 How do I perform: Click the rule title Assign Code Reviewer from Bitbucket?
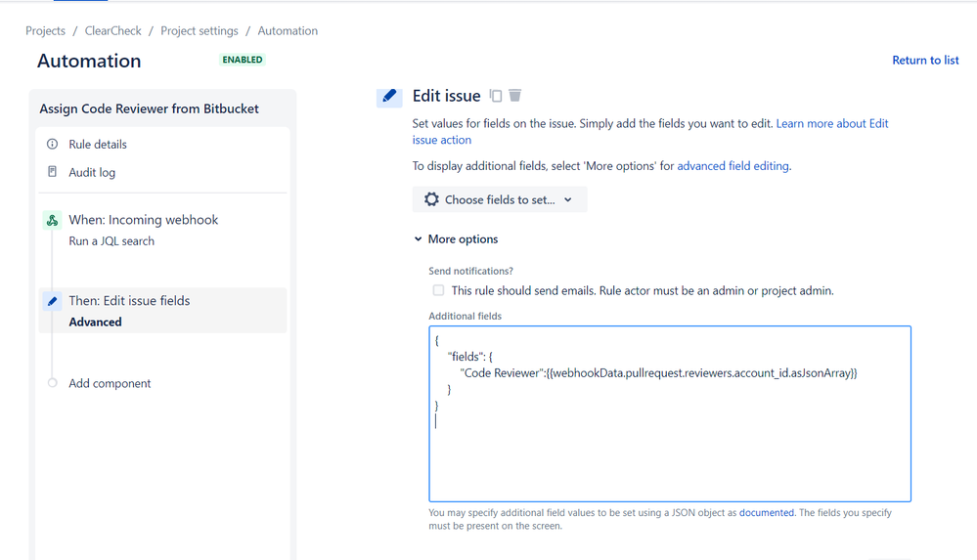[149, 108]
